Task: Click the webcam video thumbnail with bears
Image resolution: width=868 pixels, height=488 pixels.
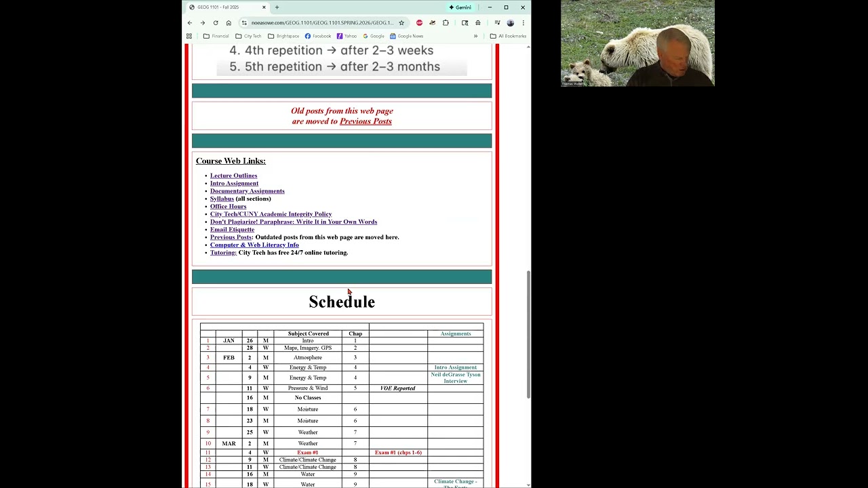Action: 637,43
